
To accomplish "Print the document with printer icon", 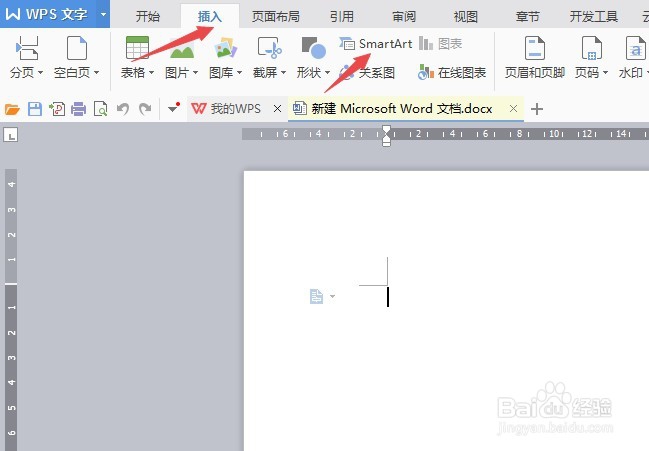I will click(79, 109).
